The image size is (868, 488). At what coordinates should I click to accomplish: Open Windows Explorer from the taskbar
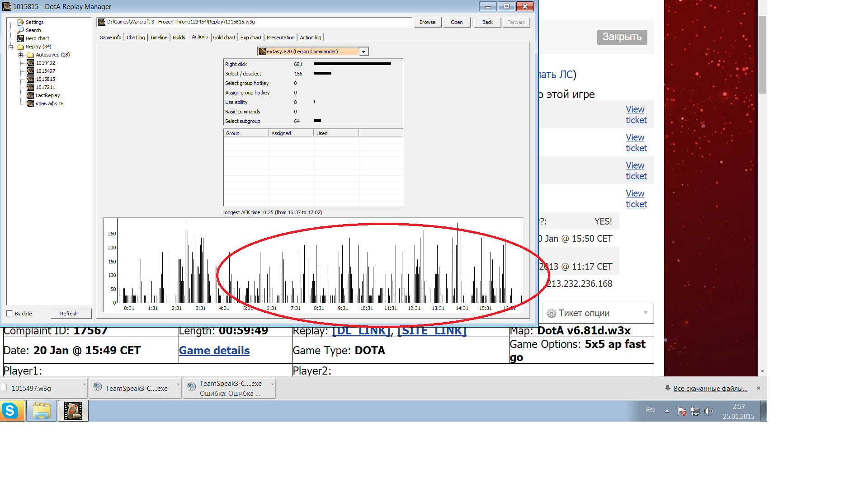(x=42, y=411)
